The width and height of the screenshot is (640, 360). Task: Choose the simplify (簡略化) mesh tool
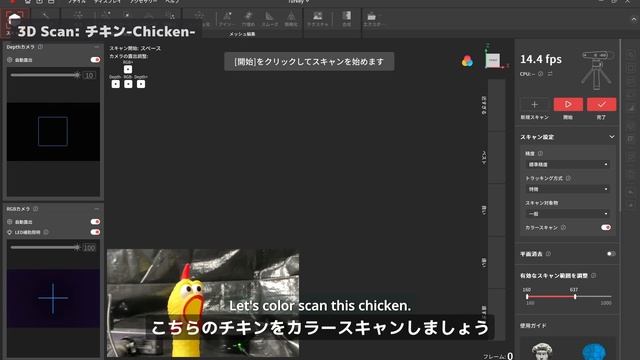(x=291, y=19)
